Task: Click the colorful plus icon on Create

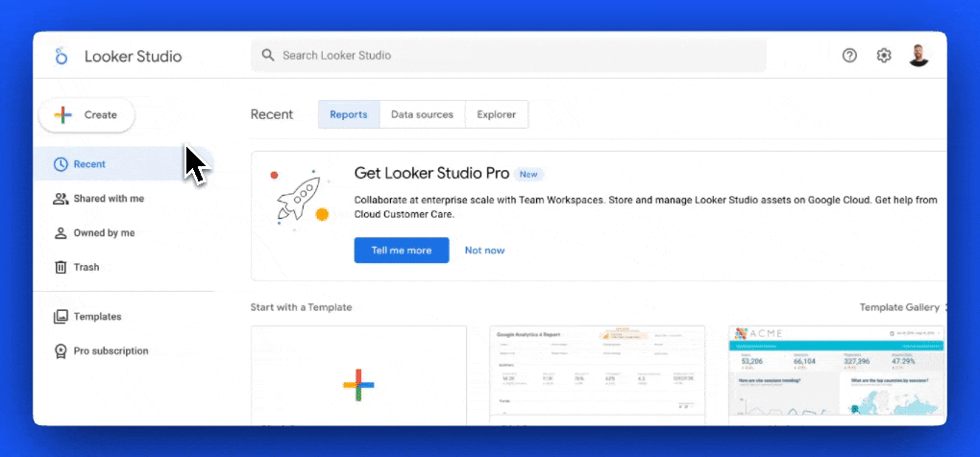Action: point(62,115)
